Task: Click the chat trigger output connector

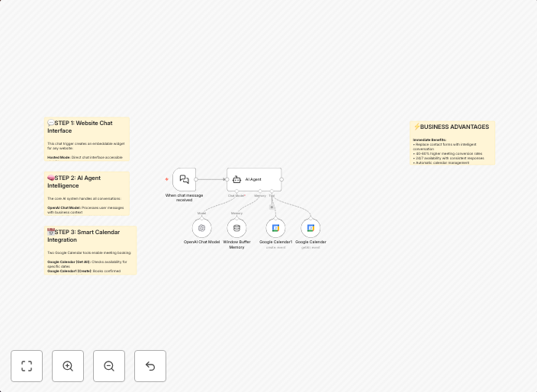Action: coord(196,179)
